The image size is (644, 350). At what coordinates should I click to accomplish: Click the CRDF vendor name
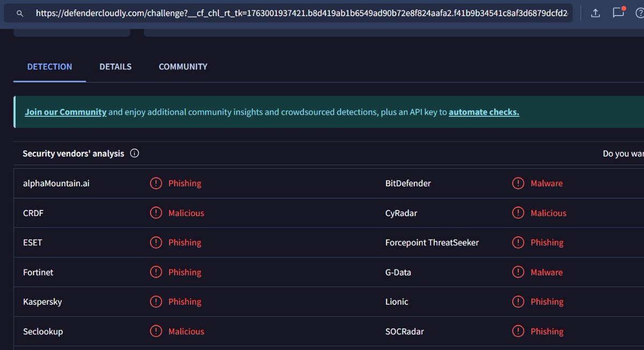tap(33, 213)
